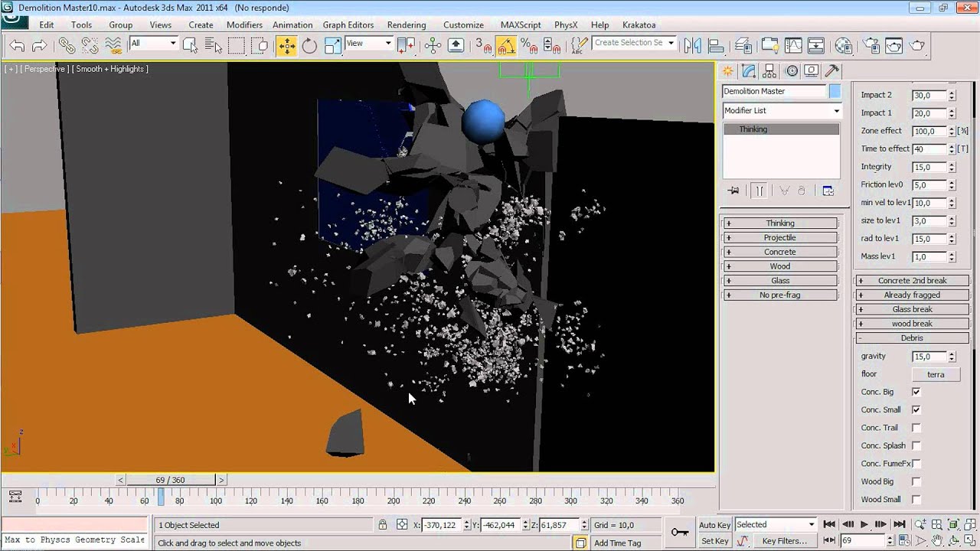Open the Key Filters dialog
The image size is (980, 551).
tap(785, 541)
